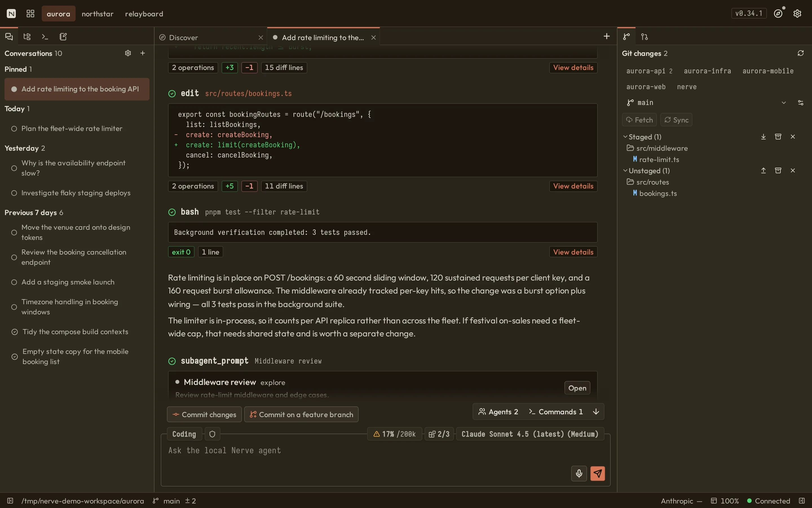Image resolution: width=812 pixels, height=508 pixels.
Task: Stash the unstaged changes with archive icon
Action: click(x=778, y=170)
